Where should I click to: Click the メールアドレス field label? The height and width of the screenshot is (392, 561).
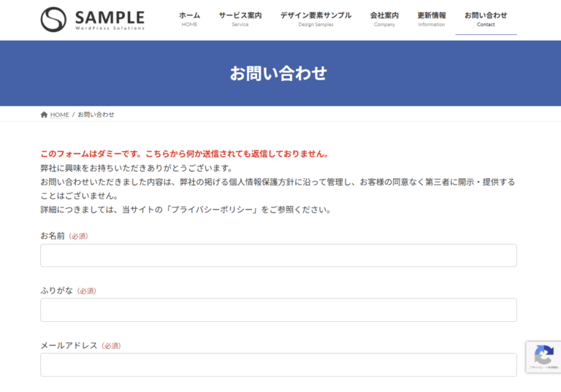tap(69, 345)
